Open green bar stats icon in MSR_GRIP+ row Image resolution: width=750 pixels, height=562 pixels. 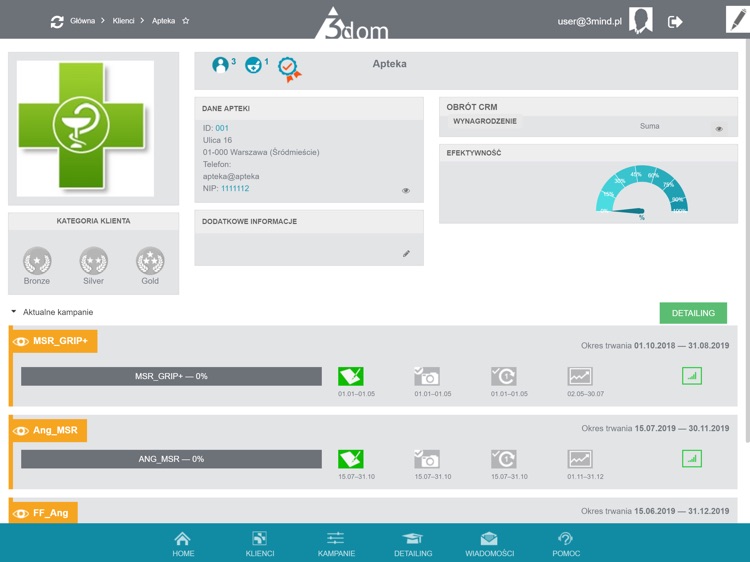point(692,376)
